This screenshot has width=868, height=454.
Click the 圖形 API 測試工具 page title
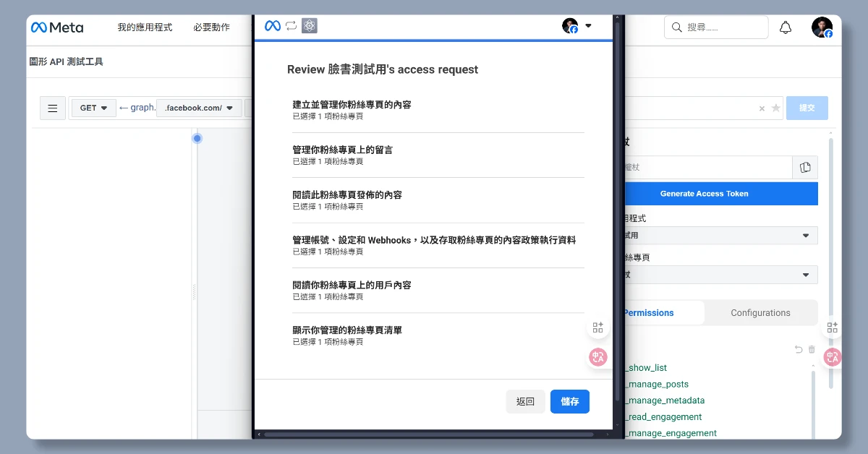coord(66,62)
